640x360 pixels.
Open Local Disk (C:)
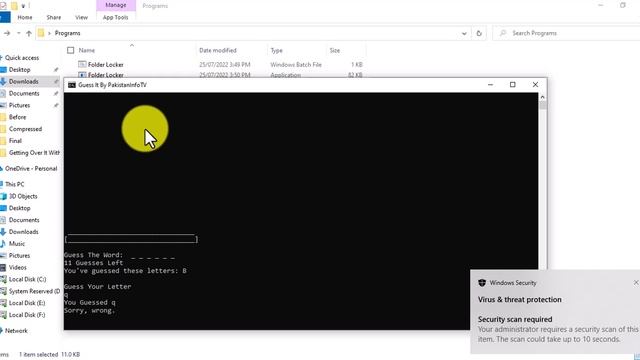(27, 279)
